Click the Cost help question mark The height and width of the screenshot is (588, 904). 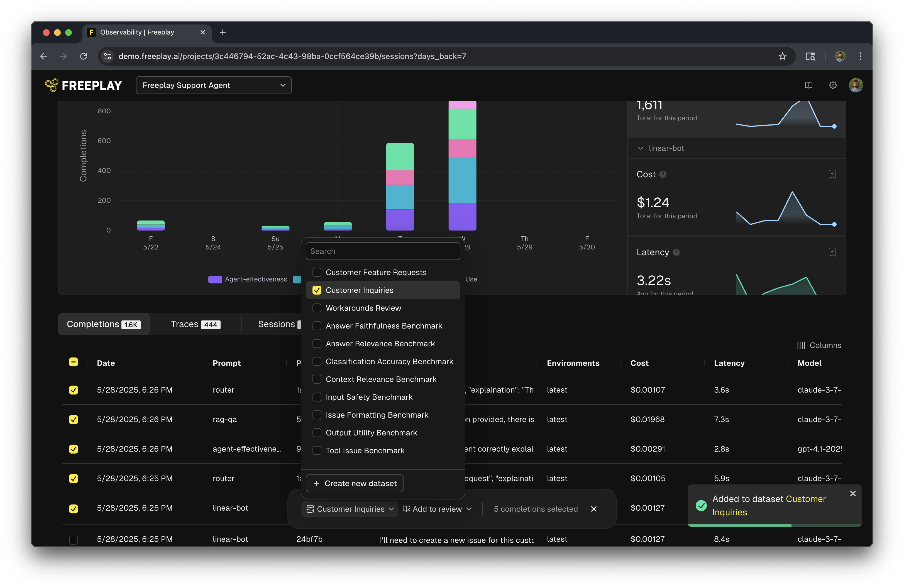(x=663, y=174)
